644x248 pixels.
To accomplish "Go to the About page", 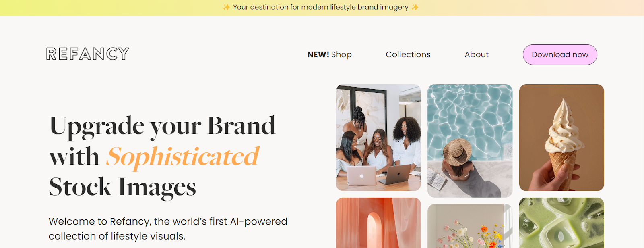I will [477, 54].
